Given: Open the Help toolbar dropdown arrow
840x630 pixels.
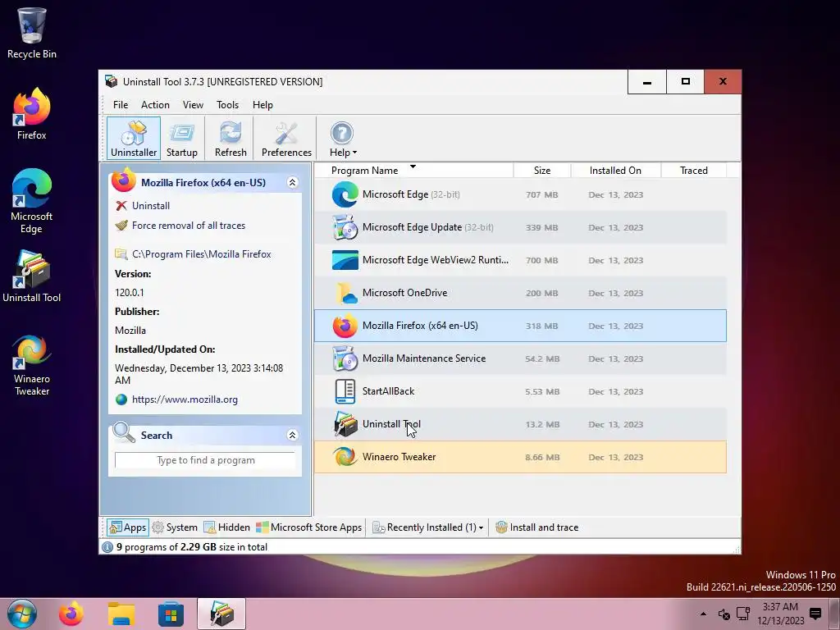Looking at the screenshot, I should click(x=354, y=153).
